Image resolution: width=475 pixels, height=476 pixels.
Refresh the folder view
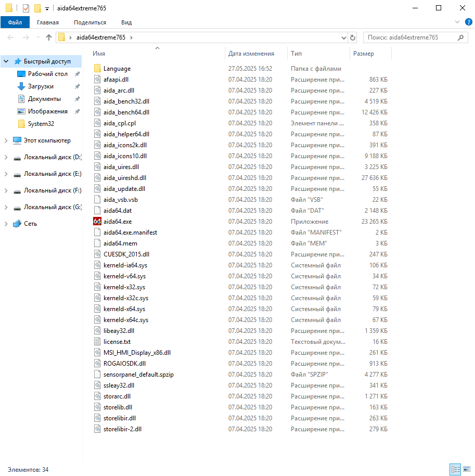352,37
